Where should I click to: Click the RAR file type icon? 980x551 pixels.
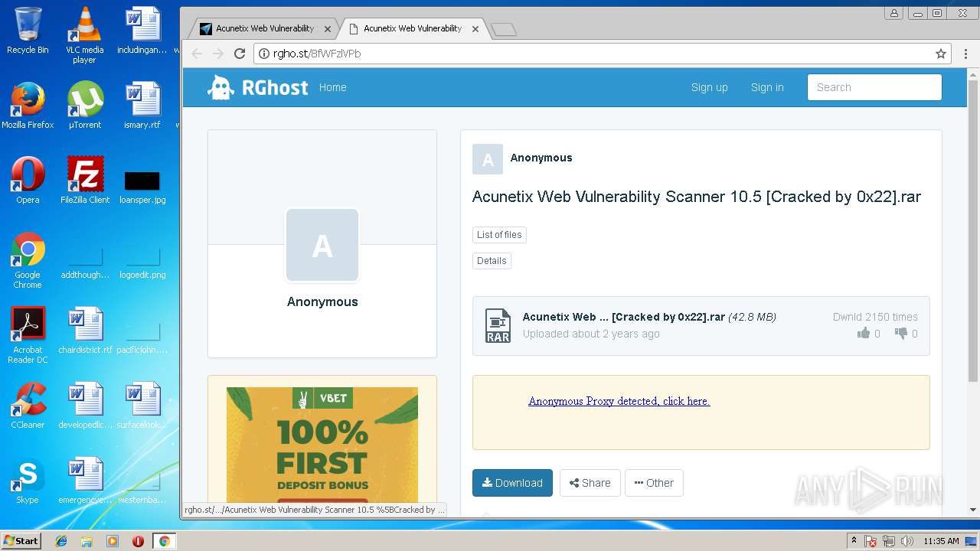click(x=498, y=325)
